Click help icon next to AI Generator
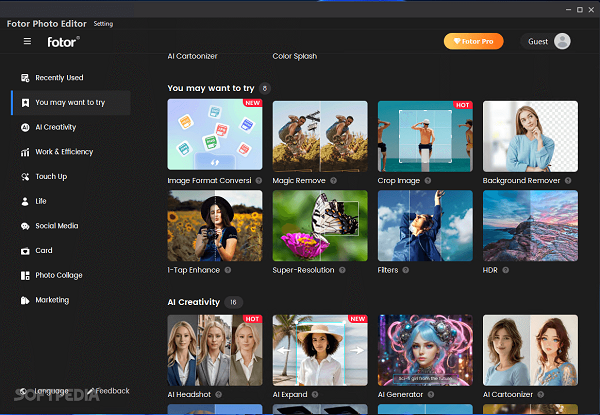 (x=431, y=394)
